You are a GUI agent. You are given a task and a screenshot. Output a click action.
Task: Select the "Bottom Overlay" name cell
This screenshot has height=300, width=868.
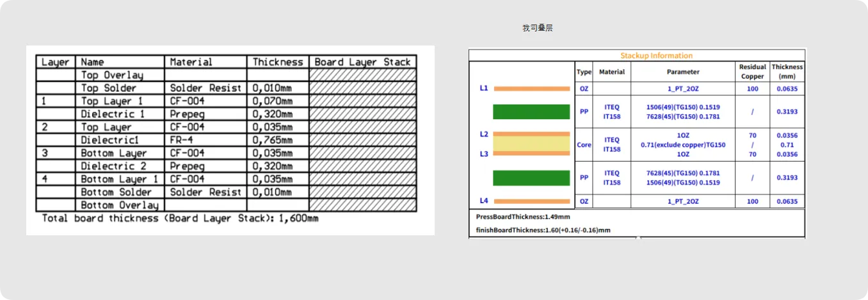[x=120, y=205]
